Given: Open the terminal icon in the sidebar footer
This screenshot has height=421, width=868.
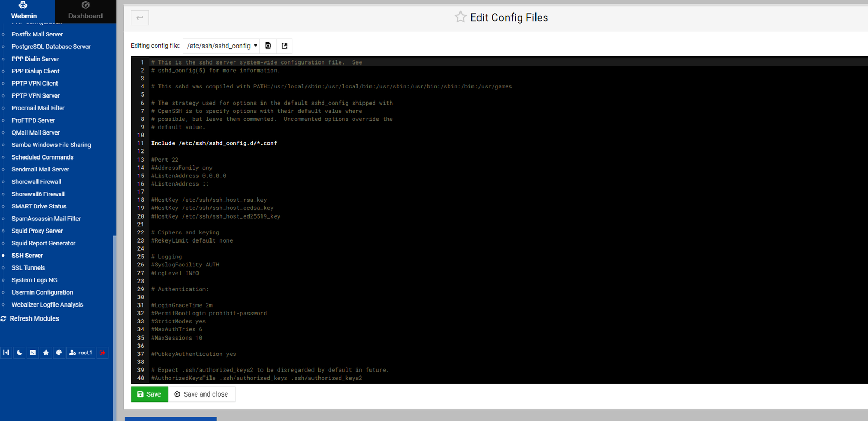Looking at the screenshot, I should coord(33,353).
